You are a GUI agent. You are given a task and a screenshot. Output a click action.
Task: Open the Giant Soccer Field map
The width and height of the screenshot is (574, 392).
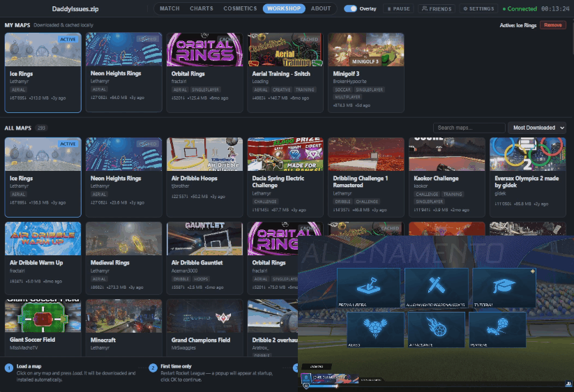tap(43, 328)
